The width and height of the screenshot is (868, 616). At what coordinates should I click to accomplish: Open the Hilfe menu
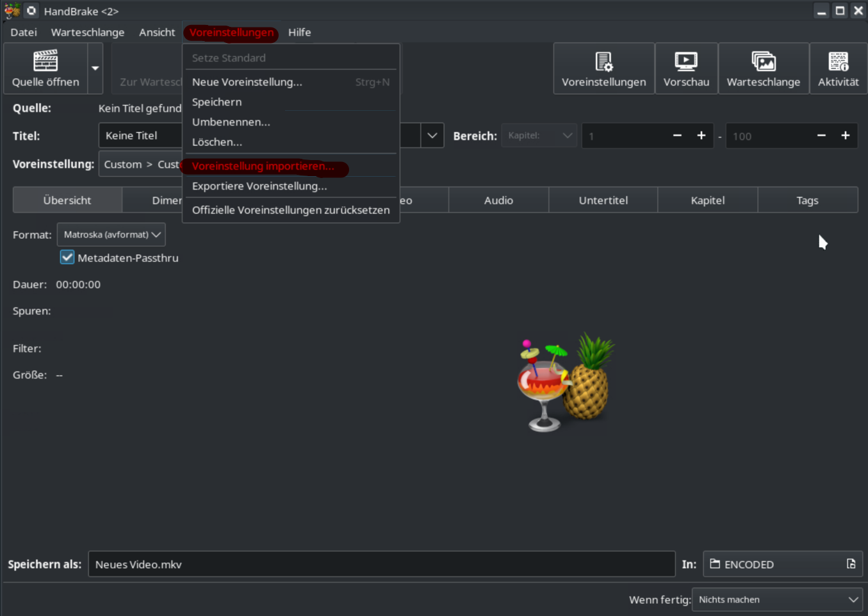point(299,32)
